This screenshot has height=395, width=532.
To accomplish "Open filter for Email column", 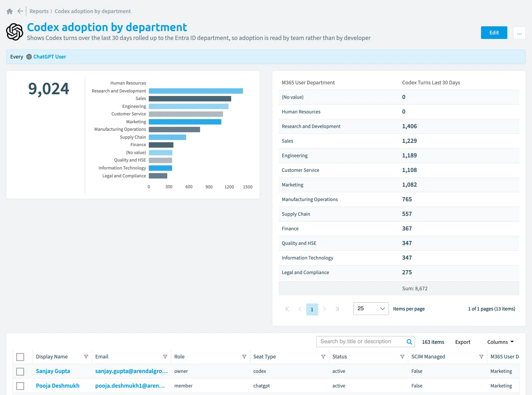I will tap(165, 356).
